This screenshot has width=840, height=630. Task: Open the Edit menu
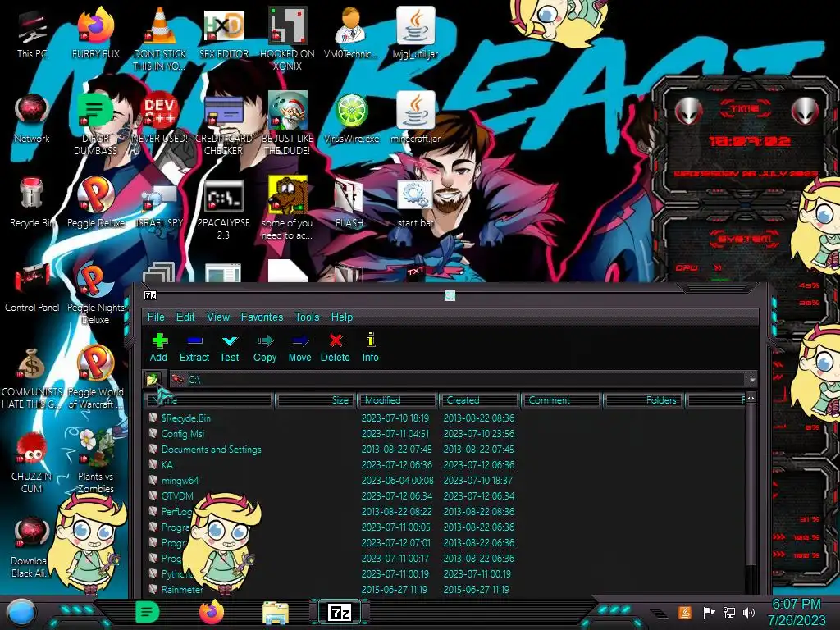[x=185, y=317]
